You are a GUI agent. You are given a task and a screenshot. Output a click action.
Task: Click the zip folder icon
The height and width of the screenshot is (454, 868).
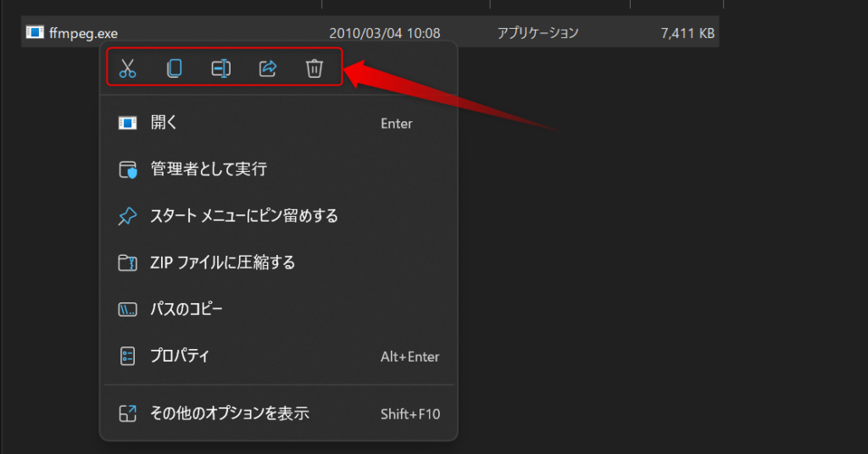click(127, 263)
